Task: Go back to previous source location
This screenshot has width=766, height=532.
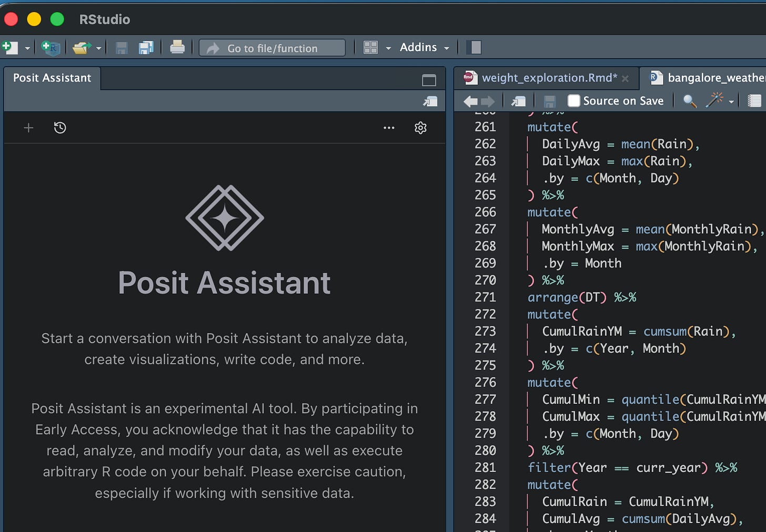Action: (x=470, y=101)
